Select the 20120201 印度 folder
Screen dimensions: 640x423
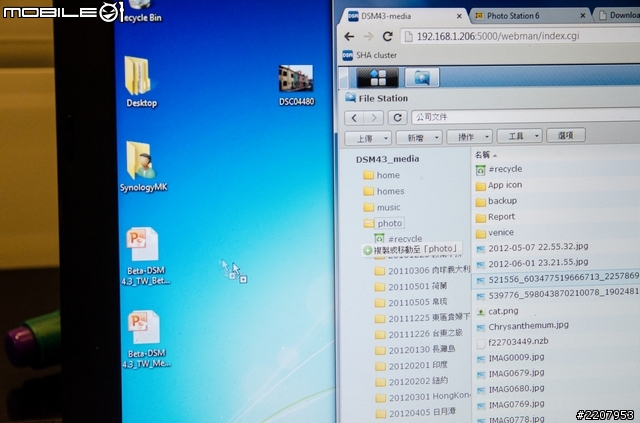pos(411,365)
